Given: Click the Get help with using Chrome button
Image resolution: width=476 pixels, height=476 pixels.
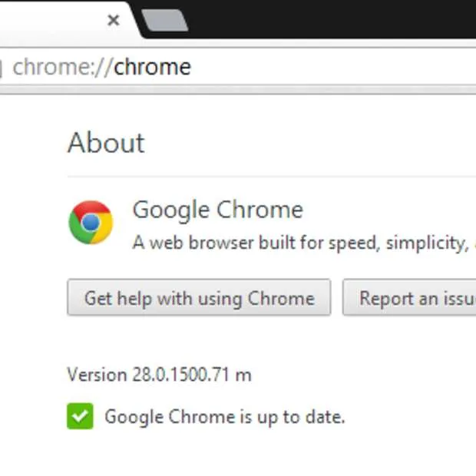Looking at the screenshot, I should tap(199, 298).
